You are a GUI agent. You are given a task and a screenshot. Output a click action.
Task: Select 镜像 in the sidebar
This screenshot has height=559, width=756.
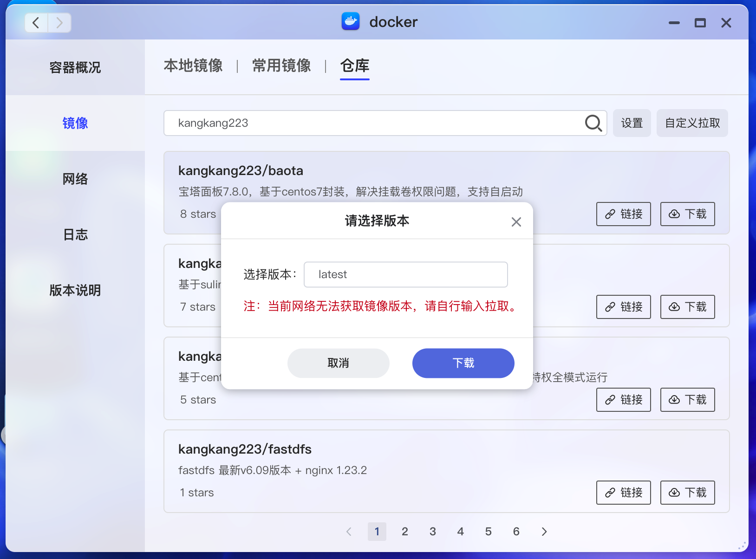pos(75,123)
